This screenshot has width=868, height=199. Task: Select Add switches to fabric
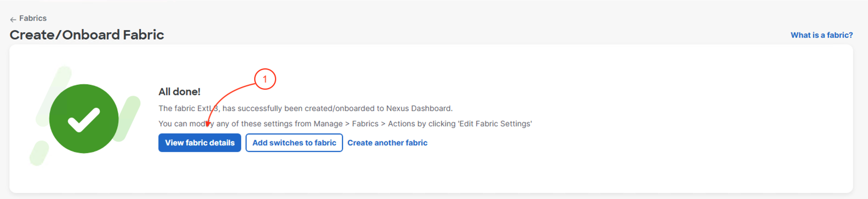[294, 143]
